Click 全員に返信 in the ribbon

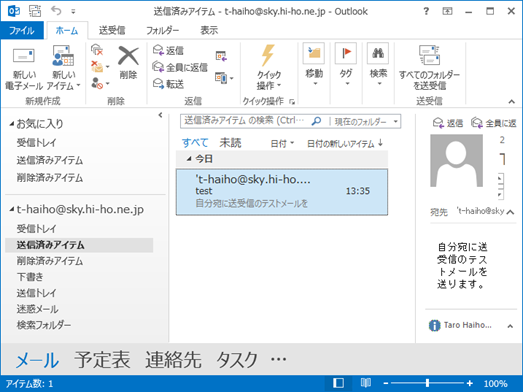point(180,67)
